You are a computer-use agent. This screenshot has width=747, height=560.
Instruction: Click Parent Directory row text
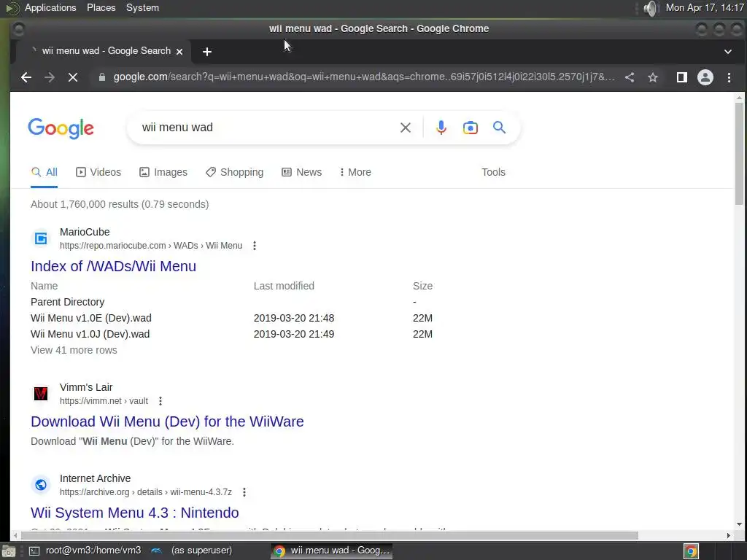(68, 302)
